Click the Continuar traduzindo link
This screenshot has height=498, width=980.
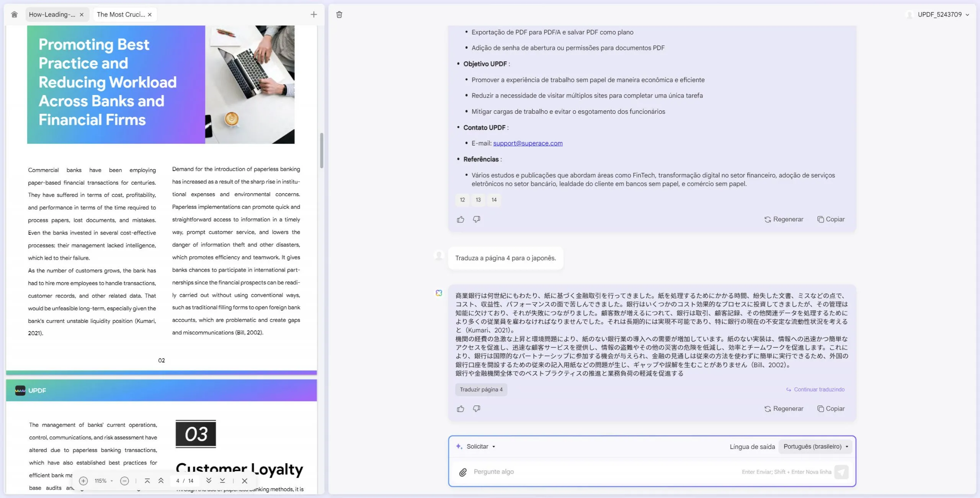pos(815,389)
